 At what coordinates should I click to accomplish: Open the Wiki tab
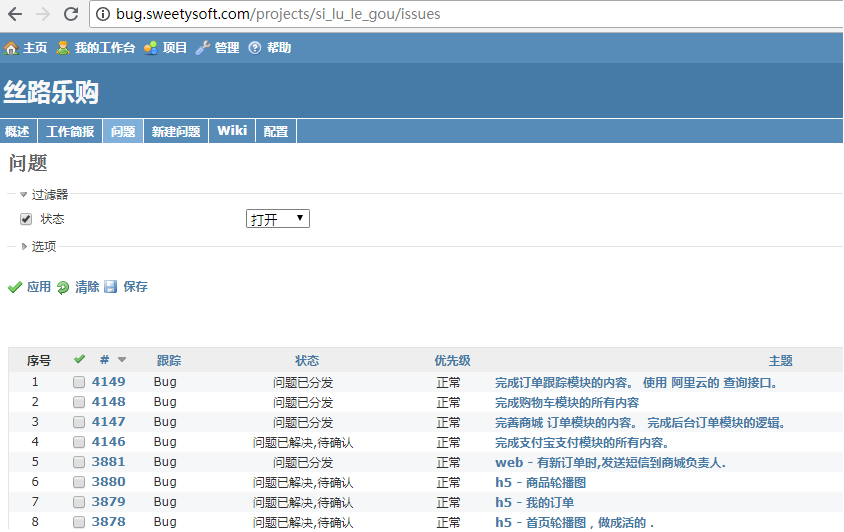tap(232, 131)
